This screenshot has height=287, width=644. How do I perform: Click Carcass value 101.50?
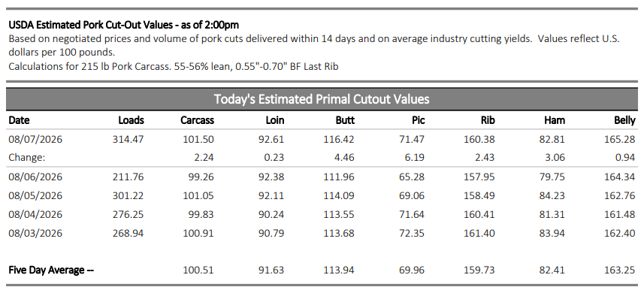point(198,139)
